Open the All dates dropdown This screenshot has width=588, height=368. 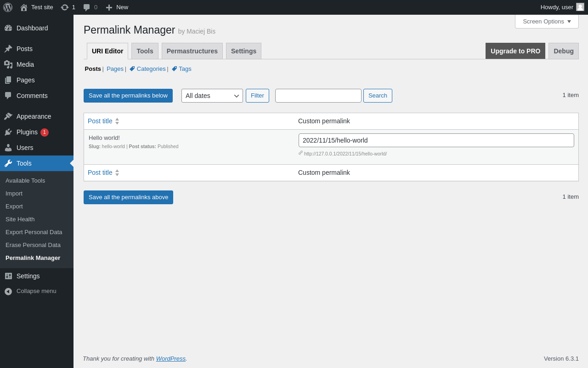[212, 96]
